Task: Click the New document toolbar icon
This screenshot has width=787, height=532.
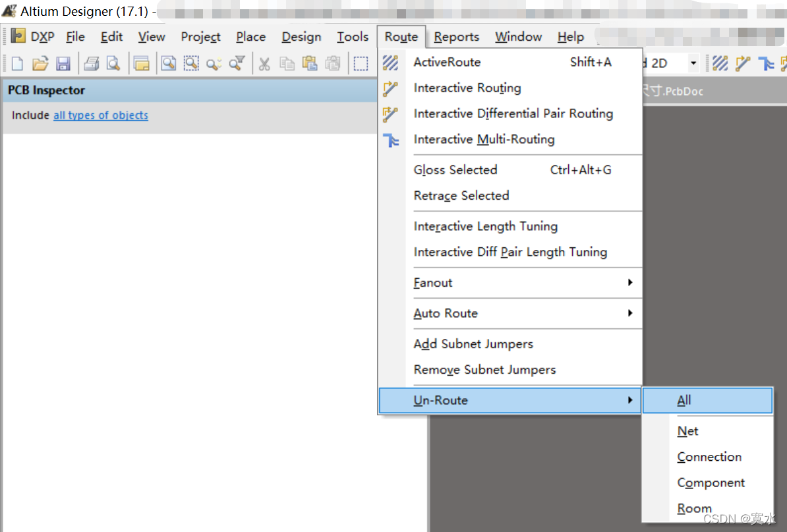Action: coord(18,64)
